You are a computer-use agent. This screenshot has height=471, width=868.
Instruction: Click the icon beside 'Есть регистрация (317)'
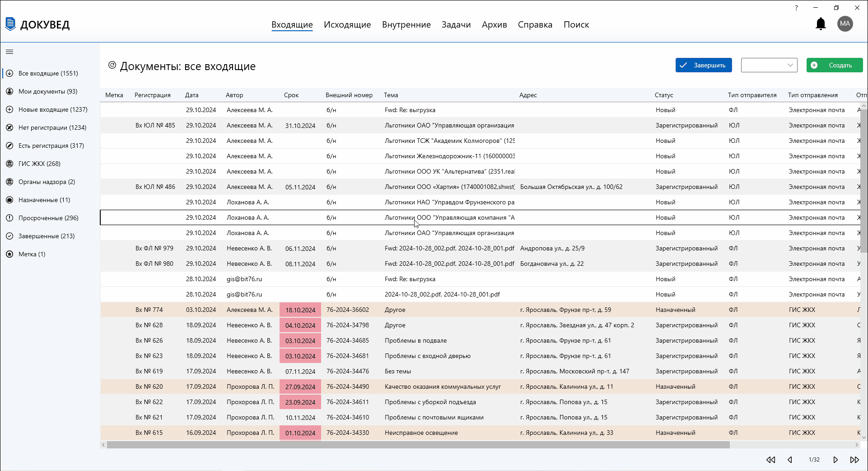(x=9, y=146)
